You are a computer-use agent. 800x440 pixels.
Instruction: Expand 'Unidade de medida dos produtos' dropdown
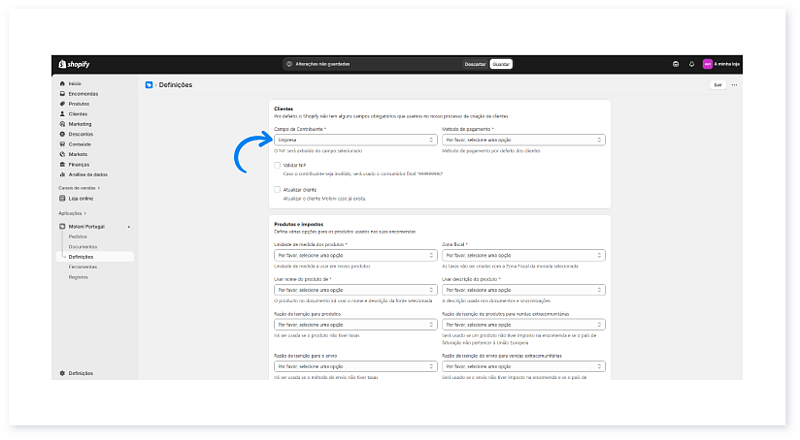(354, 255)
